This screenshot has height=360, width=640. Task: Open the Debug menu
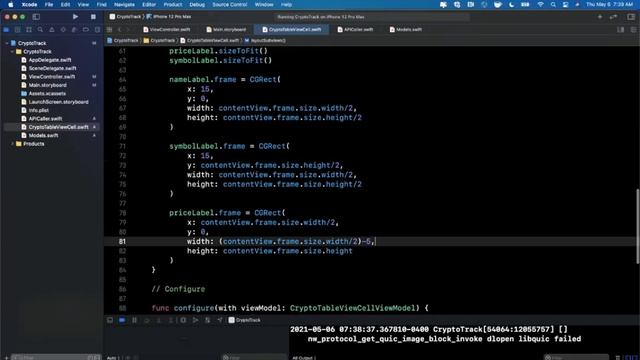[x=197, y=4]
